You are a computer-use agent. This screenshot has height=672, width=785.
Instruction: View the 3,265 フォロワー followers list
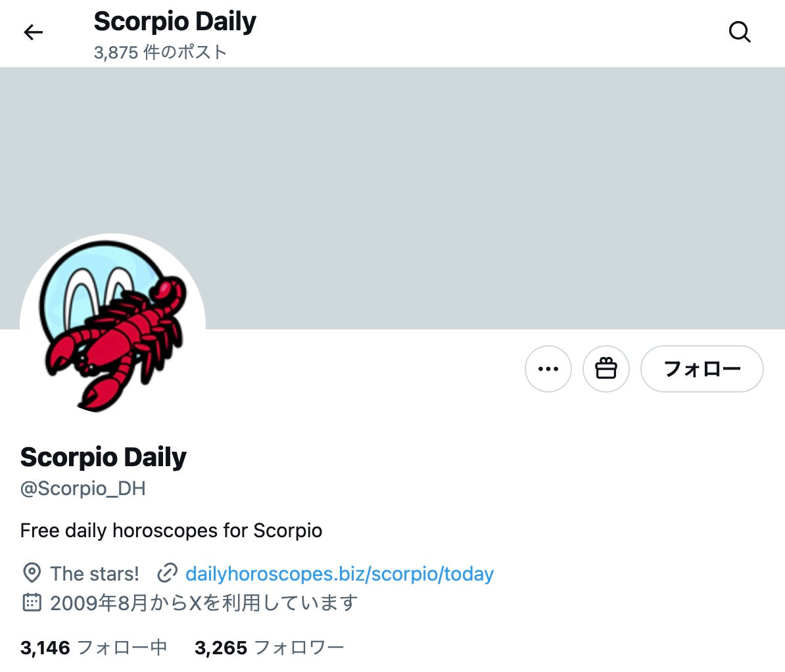(270, 648)
